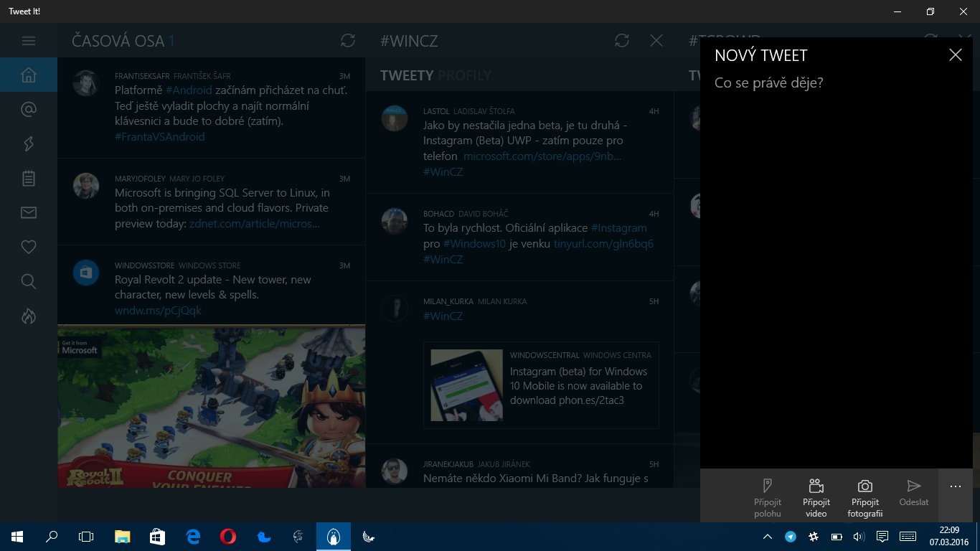
Task: Open Ladislav Štolfa's profile avatar
Action: 395,118
